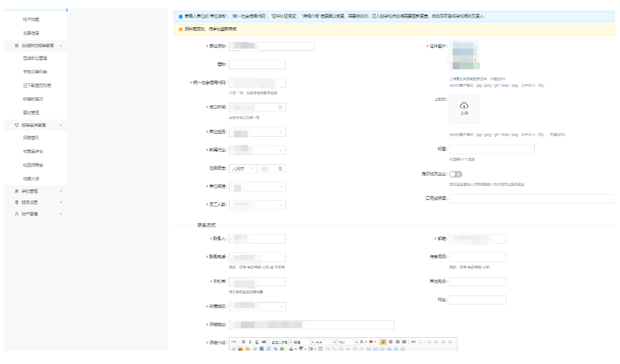Open 在线职位管理 in the sidebar
Viewport: 620px width, 364px height.
point(35,58)
